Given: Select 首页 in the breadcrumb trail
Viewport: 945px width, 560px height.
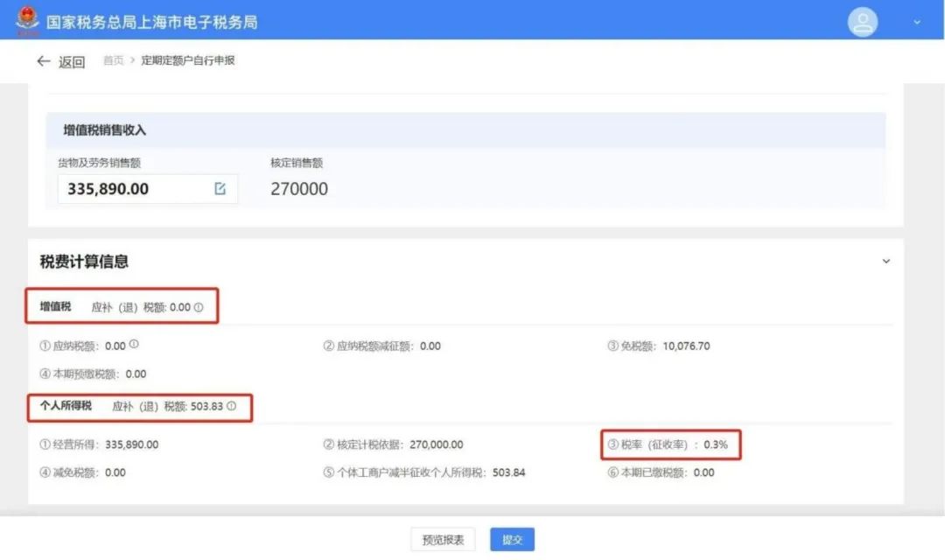Looking at the screenshot, I should (x=112, y=60).
